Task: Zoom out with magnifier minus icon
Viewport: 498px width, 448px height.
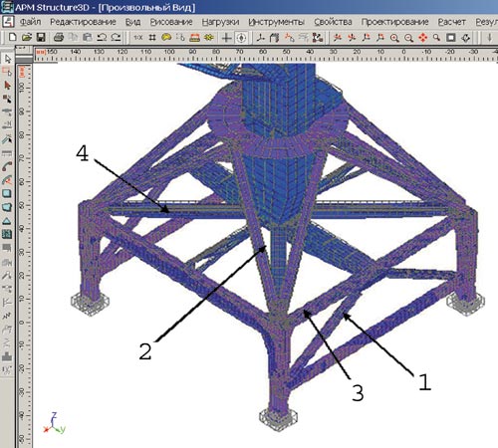Action: click(408, 38)
